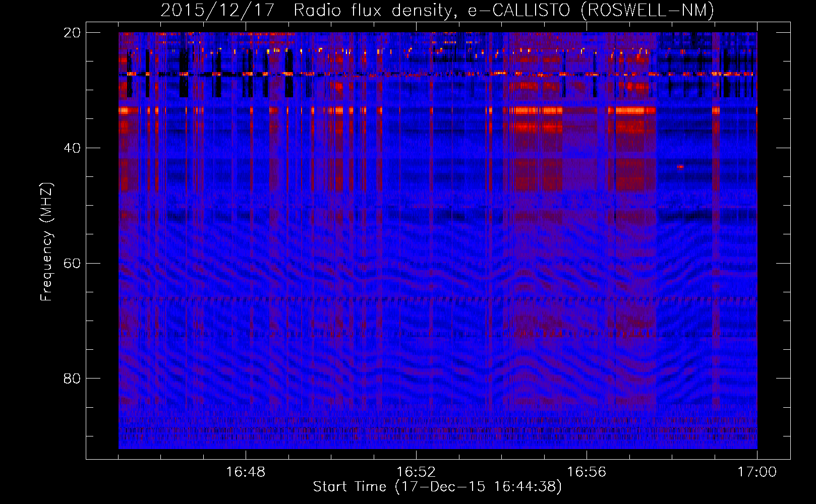The width and height of the screenshot is (816, 504).
Task: Click the 17:00 time tick label
Action: 757,472
